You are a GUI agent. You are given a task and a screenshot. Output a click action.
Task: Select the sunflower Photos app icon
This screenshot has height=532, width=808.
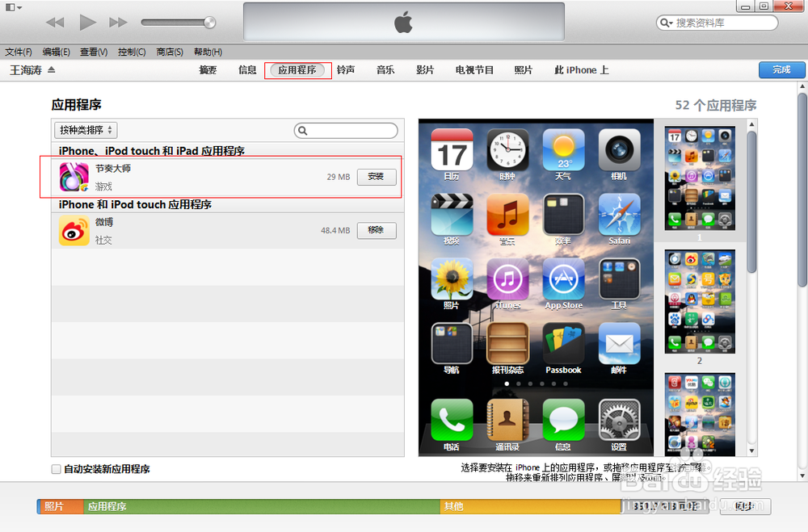(x=452, y=279)
